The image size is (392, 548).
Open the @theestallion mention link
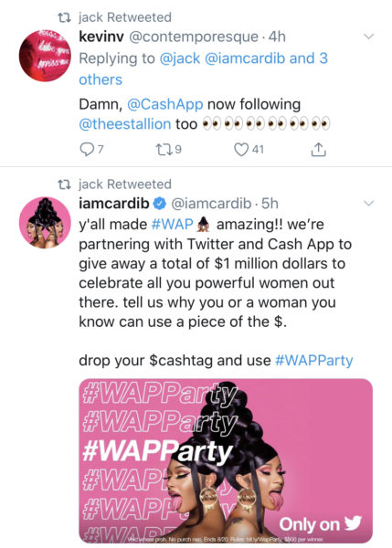click(125, 124)
